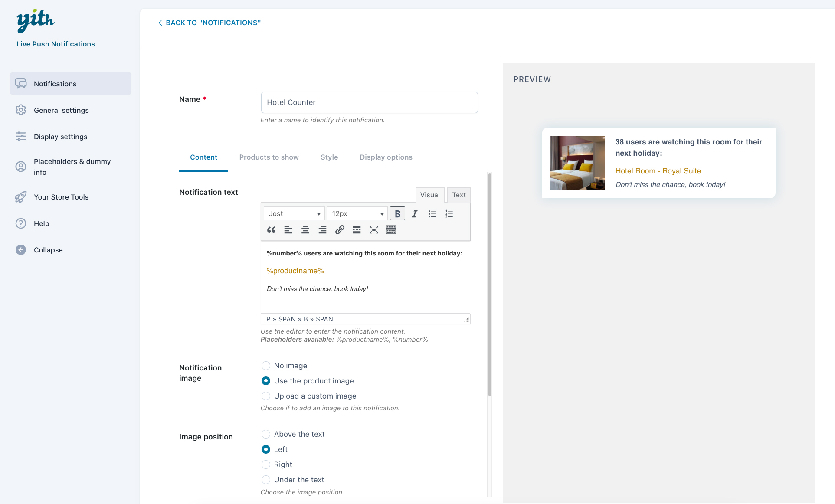
Task: Switch editor to Visual mode
Action: pos(430,195)
